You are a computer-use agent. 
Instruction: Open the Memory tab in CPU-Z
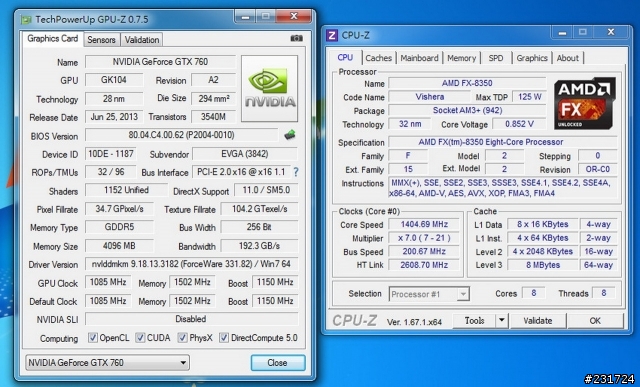(x=462, y=58)
